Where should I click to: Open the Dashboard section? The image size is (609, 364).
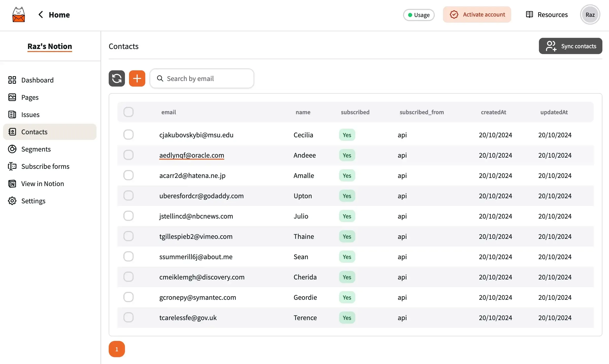coord(37,80)
